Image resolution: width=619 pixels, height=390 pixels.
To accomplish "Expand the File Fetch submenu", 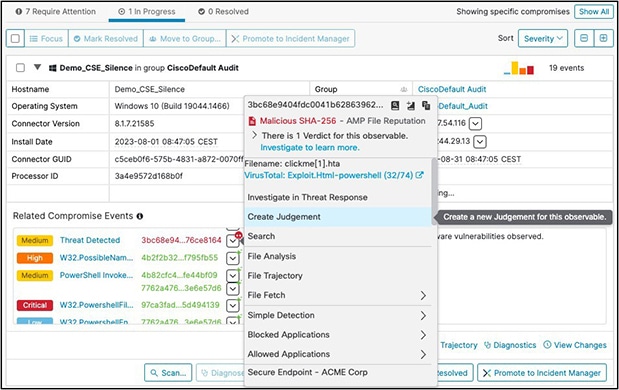I will pyautogui.click(x=423, y=295).
